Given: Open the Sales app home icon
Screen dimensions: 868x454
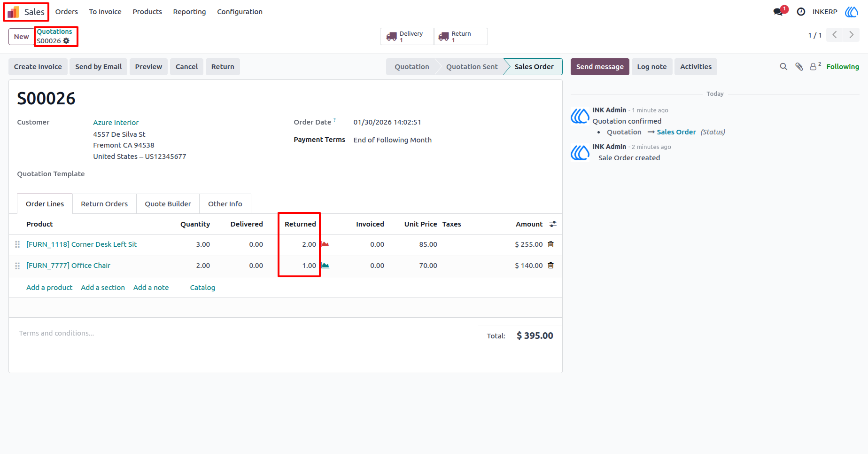Looking at the screenshot, I should [x=13, y=12].
